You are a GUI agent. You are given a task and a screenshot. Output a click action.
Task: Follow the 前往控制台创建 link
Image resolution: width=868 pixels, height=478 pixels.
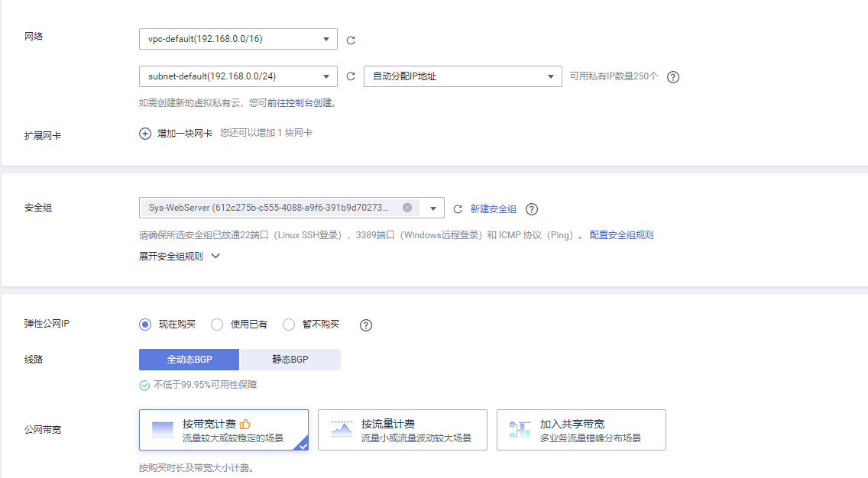[300, 103]
